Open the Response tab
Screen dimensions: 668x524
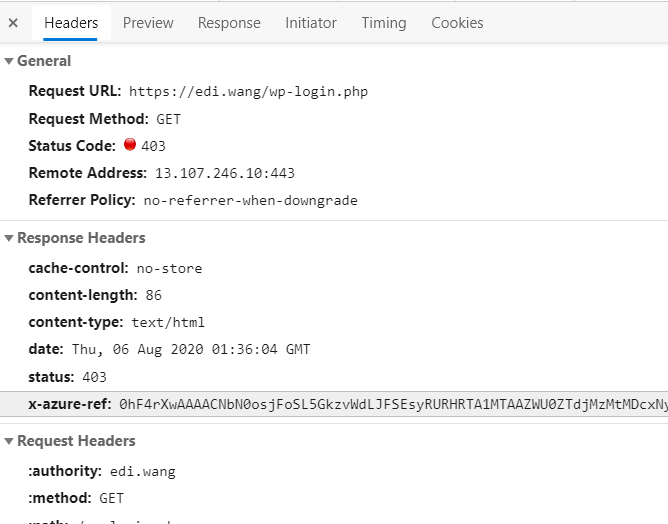(229, 22)
